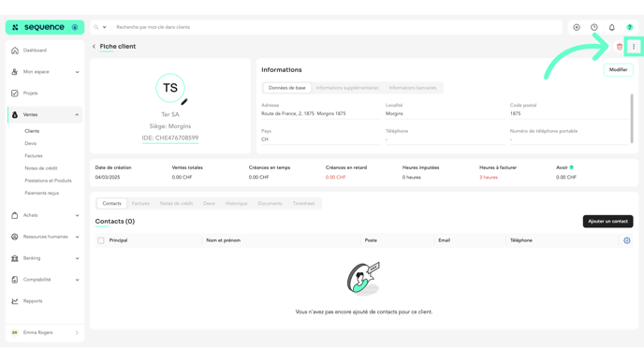Select the Données de base tab
The height and width of the screenshot is (362, 644).
(286, 88)
